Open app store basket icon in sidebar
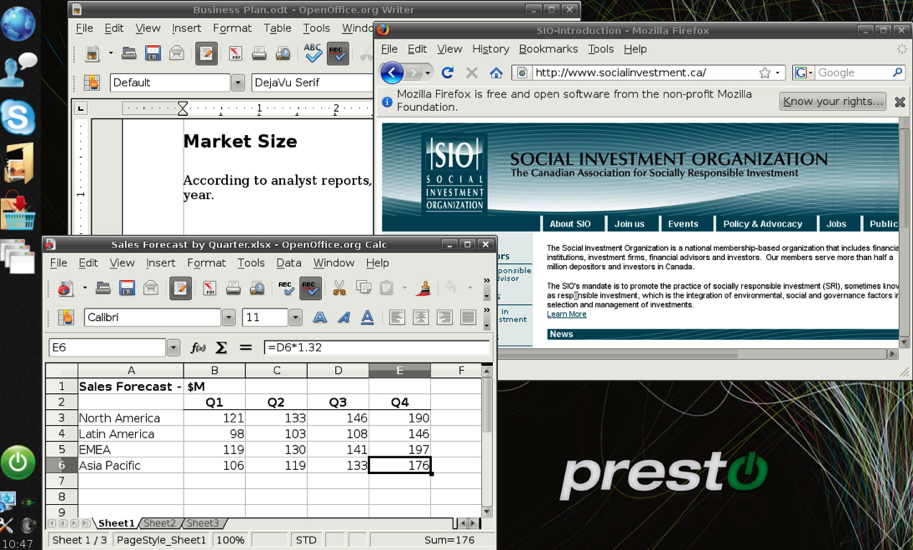This screenshot has height=550, width=913. click(x=17, y=213)
